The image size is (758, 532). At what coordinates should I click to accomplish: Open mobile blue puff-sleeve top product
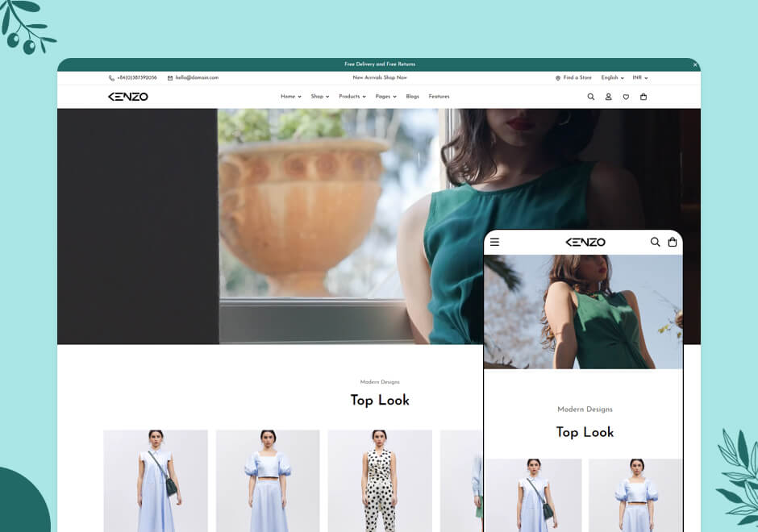point(635,495)
